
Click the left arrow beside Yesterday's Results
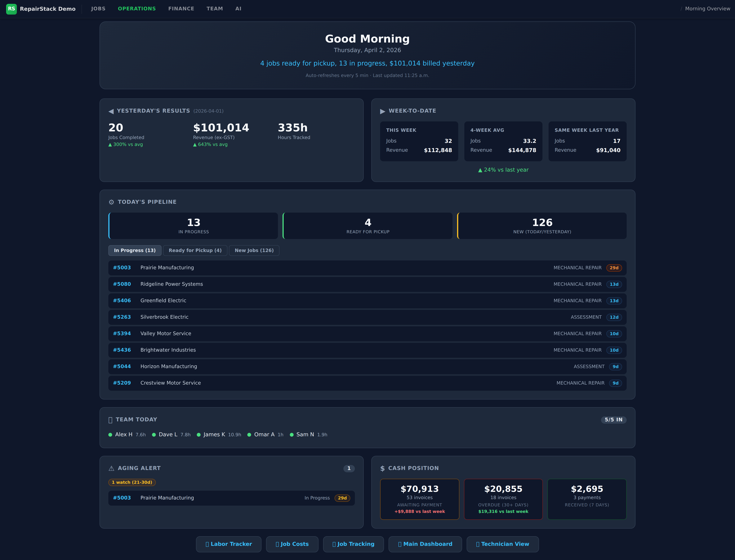(111, 111)
